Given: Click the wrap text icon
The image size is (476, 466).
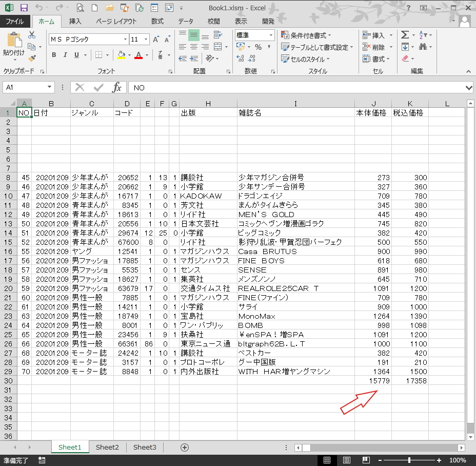Looking at the screenshot, I should coord(217,34).
